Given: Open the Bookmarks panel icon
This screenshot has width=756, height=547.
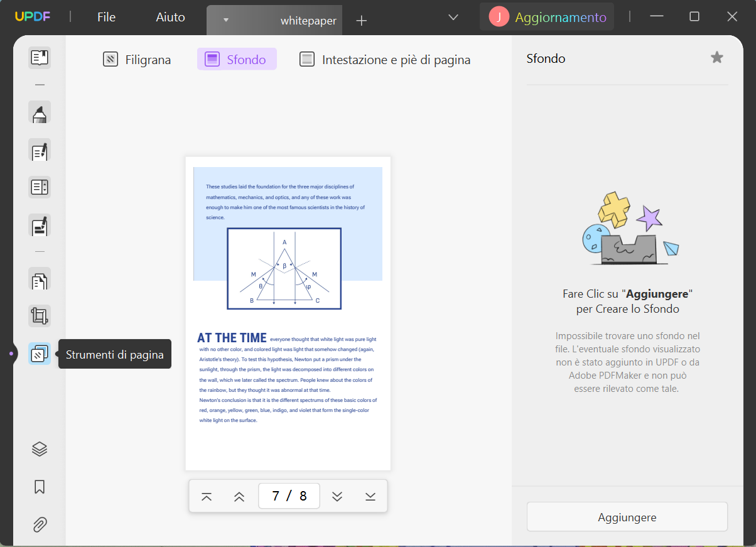Looking at the screenshot, I should (40, 487).
